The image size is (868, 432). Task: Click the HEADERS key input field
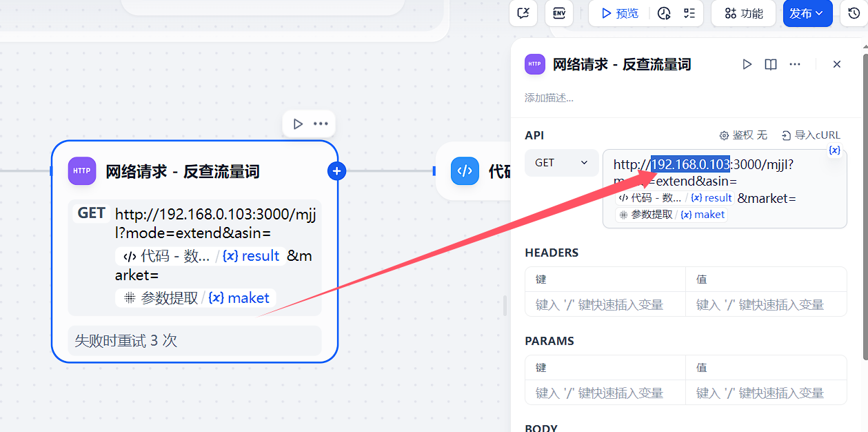pyautogui.click(x=605, y=304)
